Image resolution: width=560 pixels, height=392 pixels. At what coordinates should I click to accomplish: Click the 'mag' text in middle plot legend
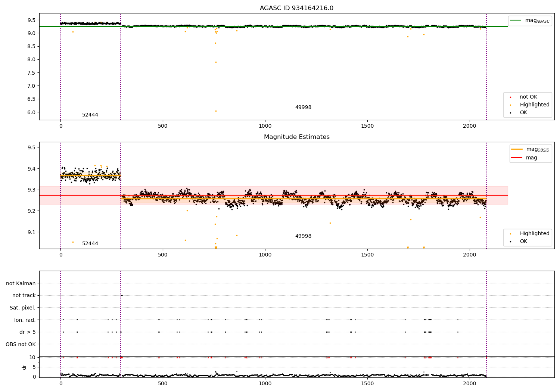(532, 158)
